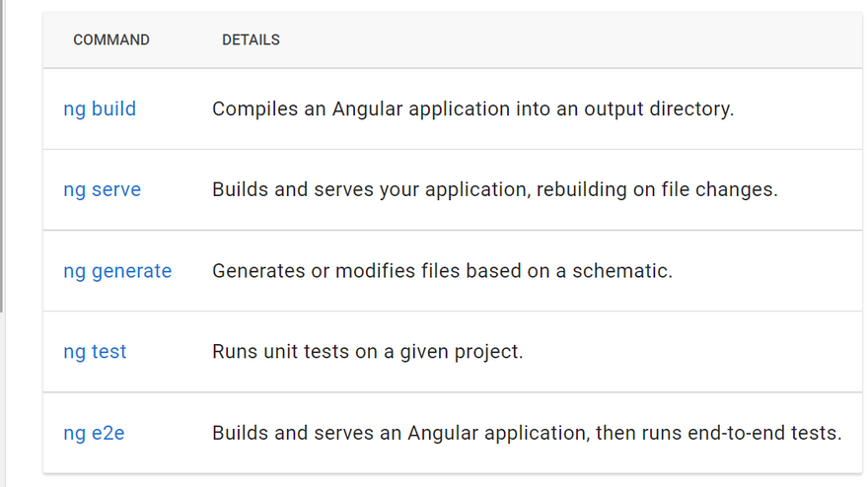The width and height of the screenshot is (868, 487).
Task: Click the ng test link
Action: coord(95,352)
